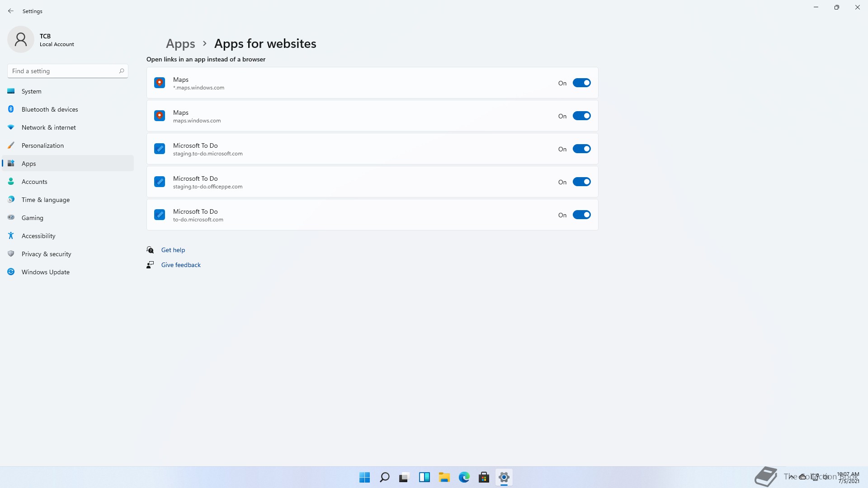Image resolution: width=868 pixels, height=488 pixels.
Task: Click the search magnifier in Find a setting
Action: (x=121, y=71)
